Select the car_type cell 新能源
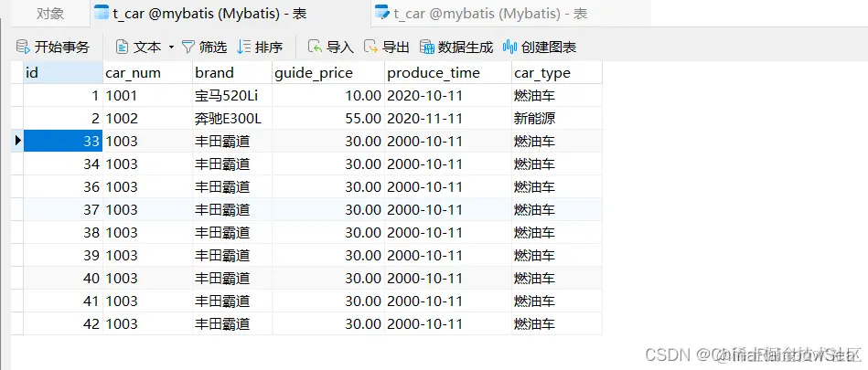The width and height of the screenshot is (868, 370). [557, 119]
